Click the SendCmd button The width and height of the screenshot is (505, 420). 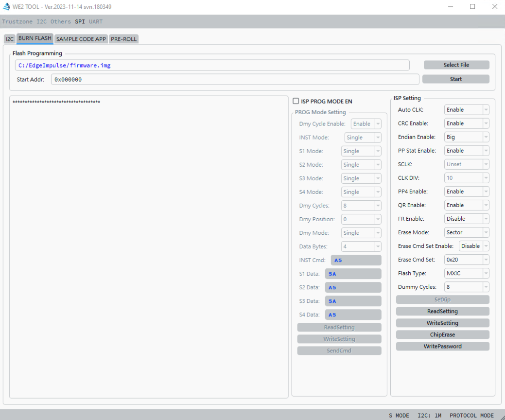(x=339, y=351)
